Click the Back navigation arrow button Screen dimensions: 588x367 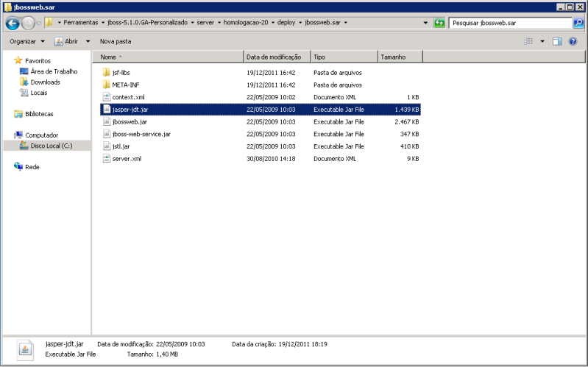coord(12,23)
